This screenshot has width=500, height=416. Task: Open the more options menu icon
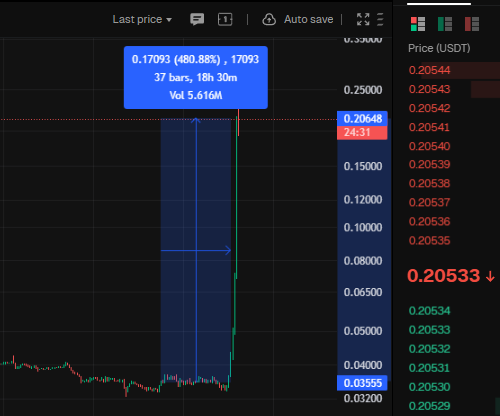[x=380, y=19]
